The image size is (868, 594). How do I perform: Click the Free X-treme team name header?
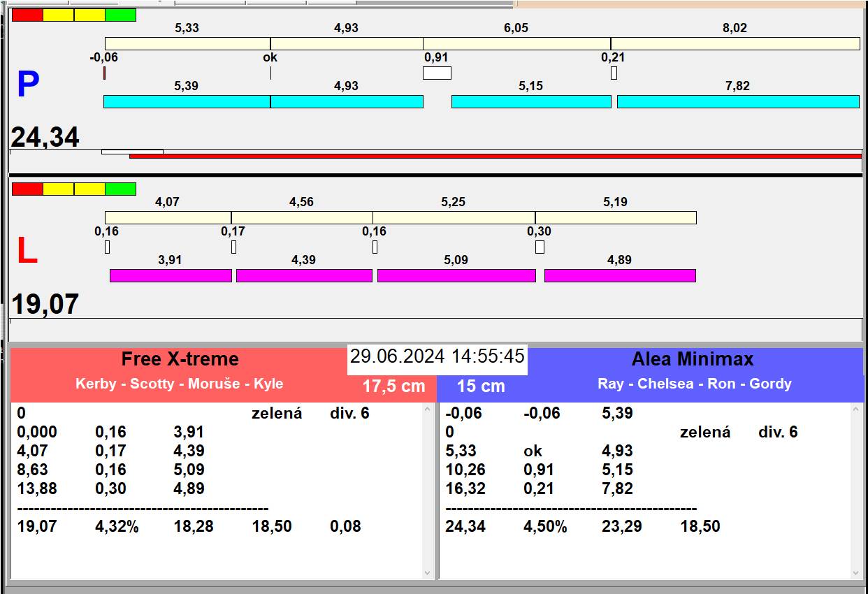180,359
